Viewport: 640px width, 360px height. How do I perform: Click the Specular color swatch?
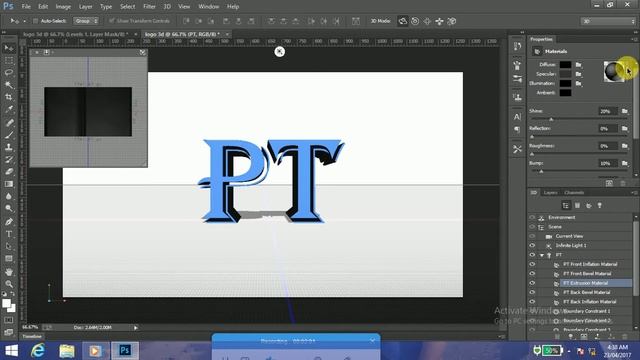pyautogui.click(x=565, y=74)
